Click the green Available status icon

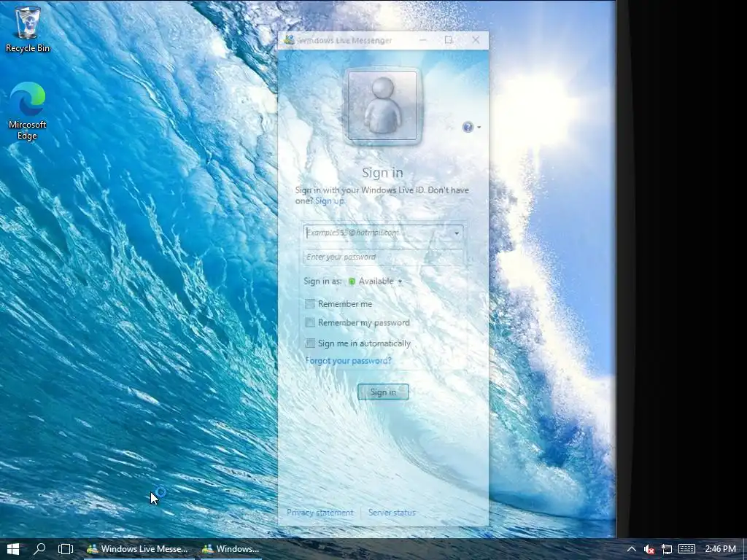click(x=352, y=281)
